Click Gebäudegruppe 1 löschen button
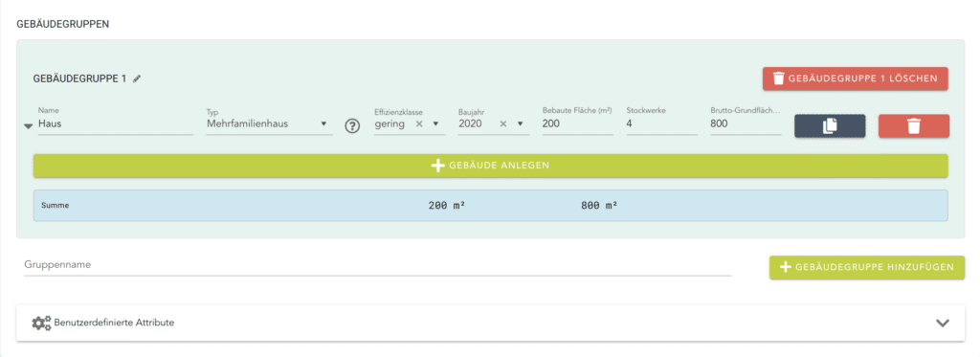 click(x=855, y=78)
